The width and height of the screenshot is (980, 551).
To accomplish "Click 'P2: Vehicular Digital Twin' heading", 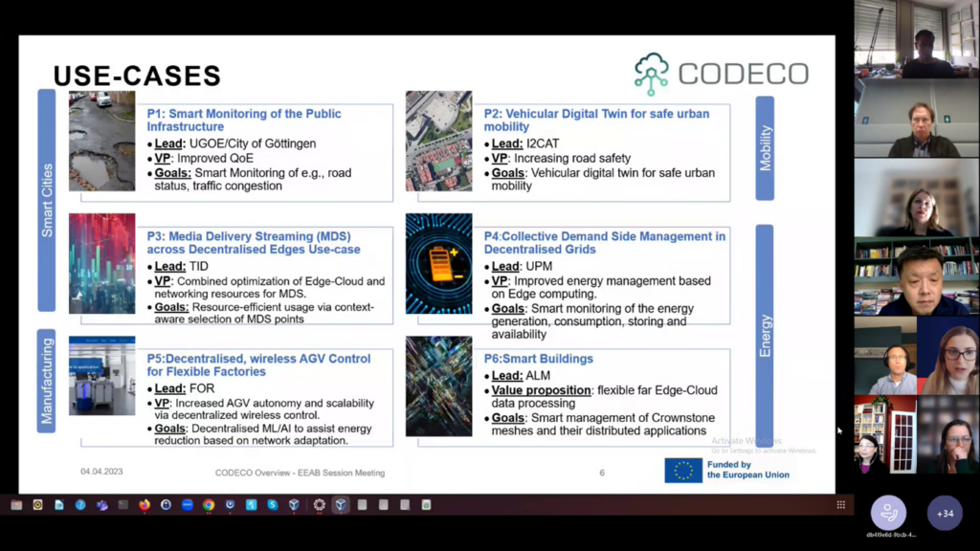I will 597,120.
